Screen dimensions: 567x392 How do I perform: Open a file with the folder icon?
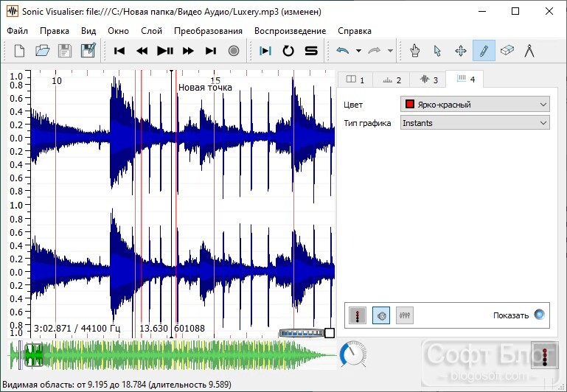click(x=42, y=51)
